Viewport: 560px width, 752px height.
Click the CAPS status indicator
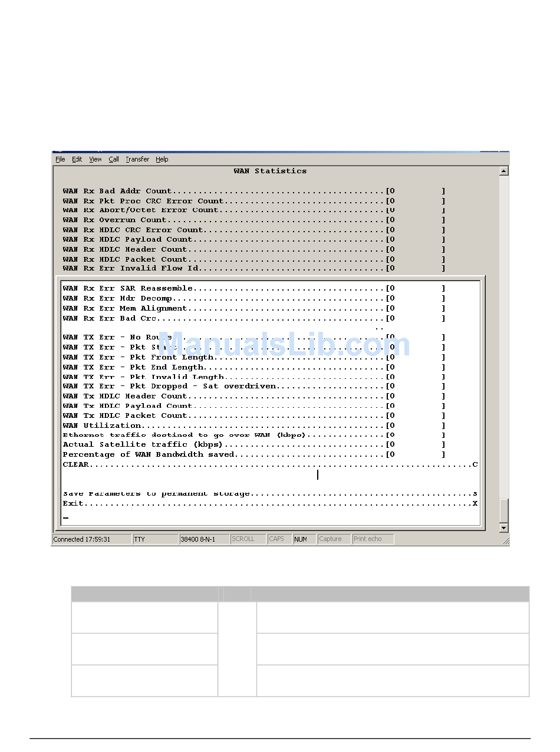tap(279, 539)
